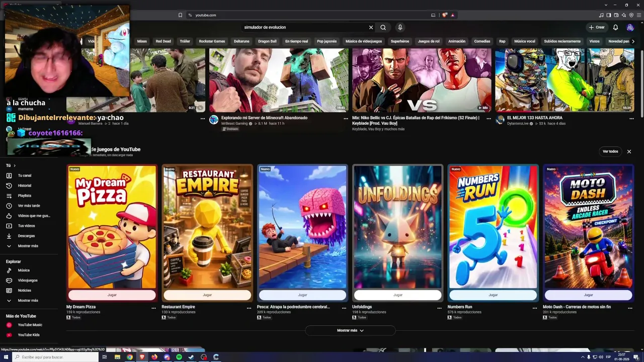Open the Minecraft Abandonado video thumbnail
The width and height of the screenshot is (644, 362).
[x=279, y=80]
